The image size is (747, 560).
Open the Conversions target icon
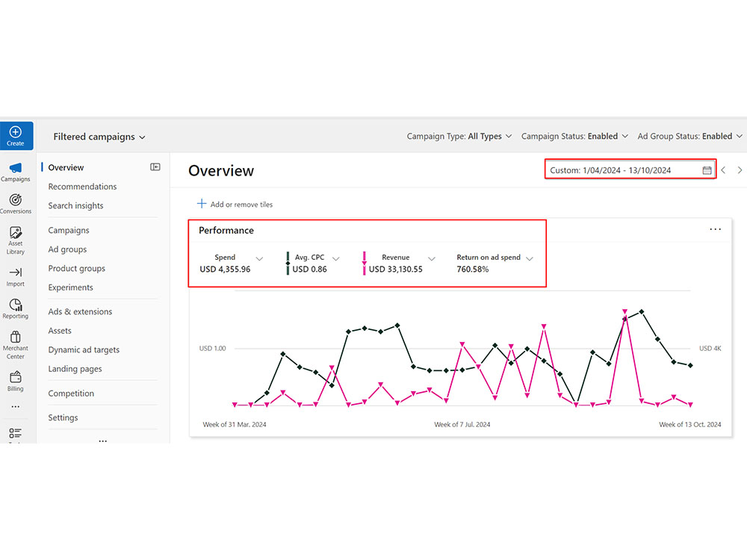click(x=15, y=199)
